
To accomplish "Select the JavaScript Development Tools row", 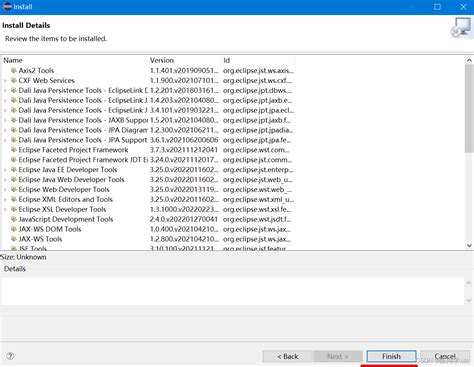I will click(x=66, y=219).
